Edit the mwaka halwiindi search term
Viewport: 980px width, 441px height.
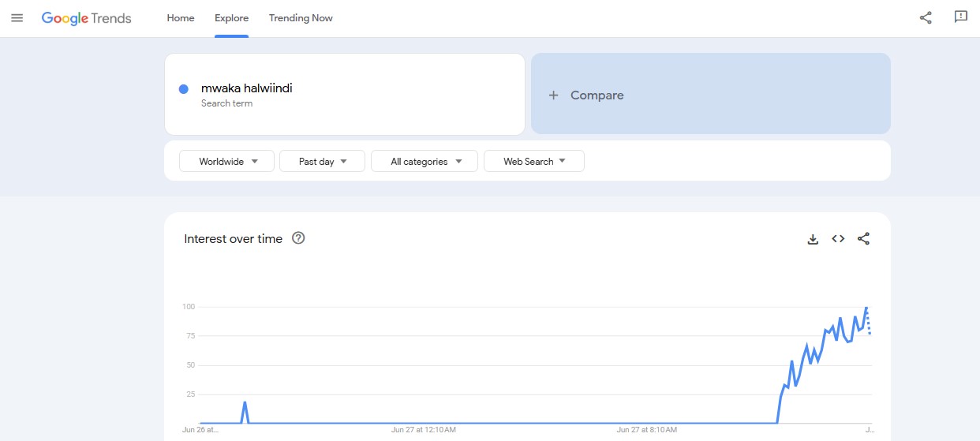[247, 88]
